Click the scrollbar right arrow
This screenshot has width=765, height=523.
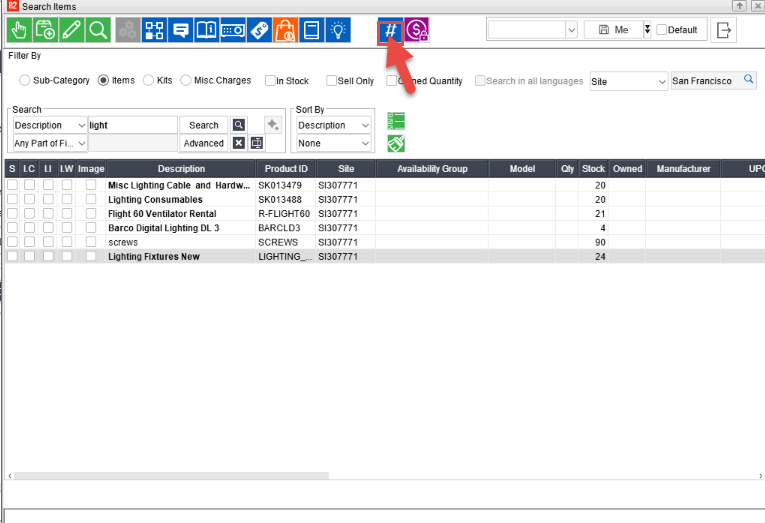(x=760, y=476)
